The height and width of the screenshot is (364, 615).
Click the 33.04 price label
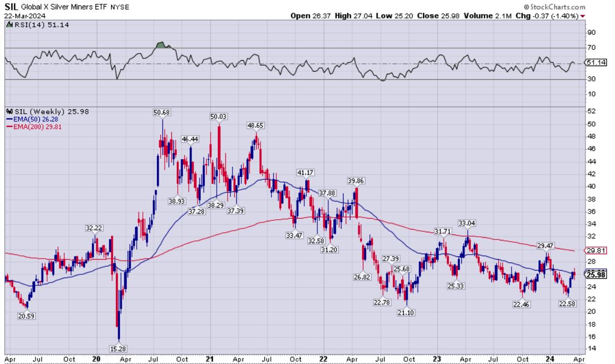[467, 224]
